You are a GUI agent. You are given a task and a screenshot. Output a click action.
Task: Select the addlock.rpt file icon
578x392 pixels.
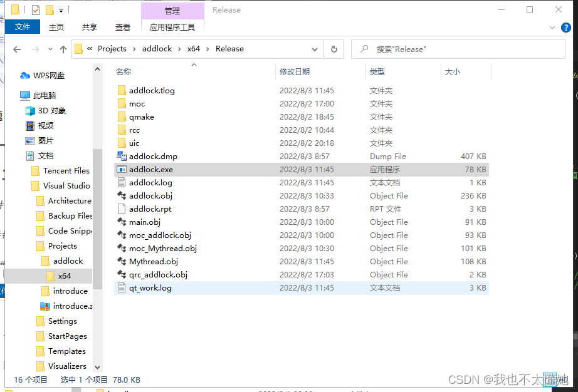[122, 209]
